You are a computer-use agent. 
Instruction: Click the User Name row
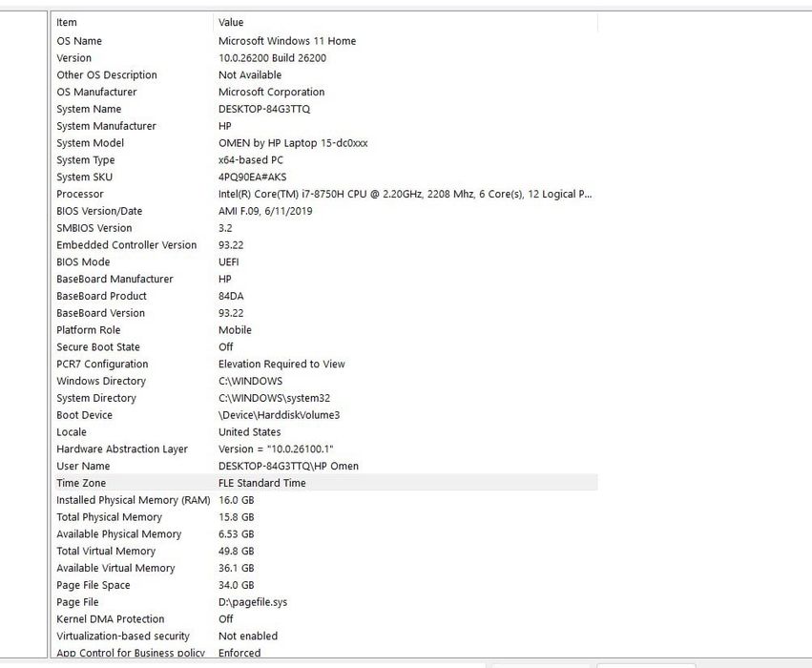click(x=83, y=467)
